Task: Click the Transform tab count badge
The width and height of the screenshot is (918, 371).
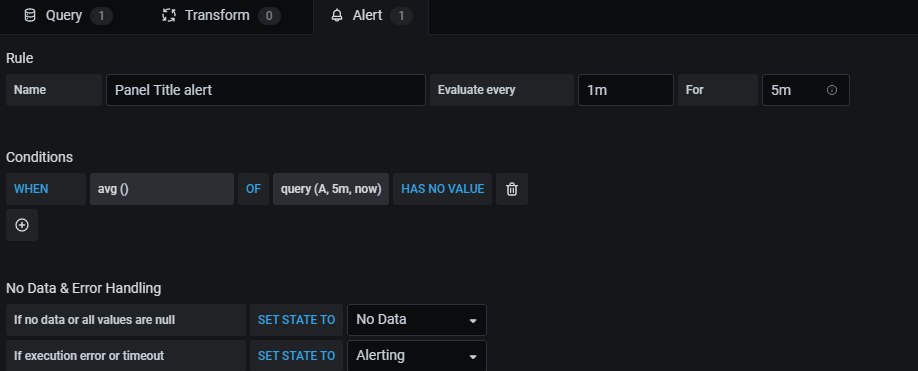Action: pyautogui.click(x=269, y=16)
